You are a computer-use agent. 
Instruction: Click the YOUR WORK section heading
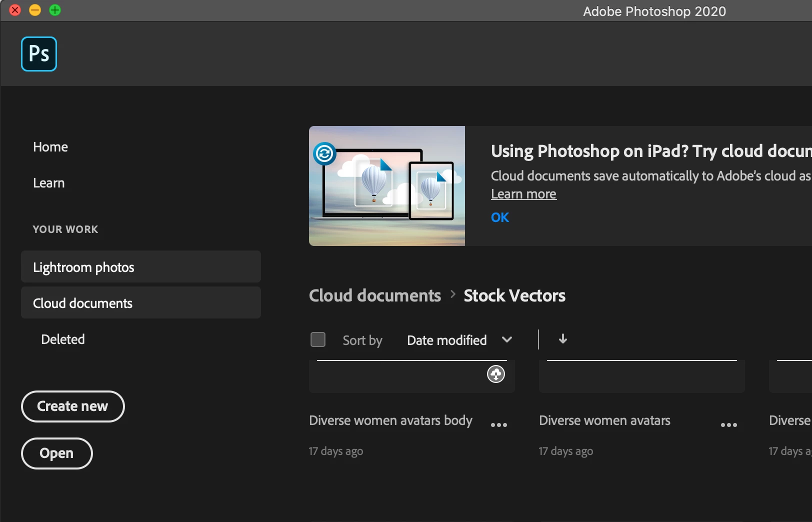[65, 229]
